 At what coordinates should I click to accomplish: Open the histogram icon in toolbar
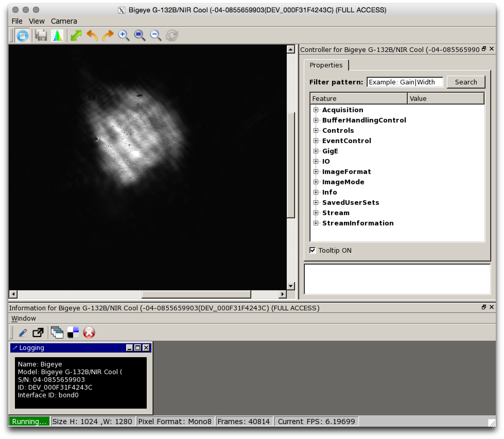(57, 36)
